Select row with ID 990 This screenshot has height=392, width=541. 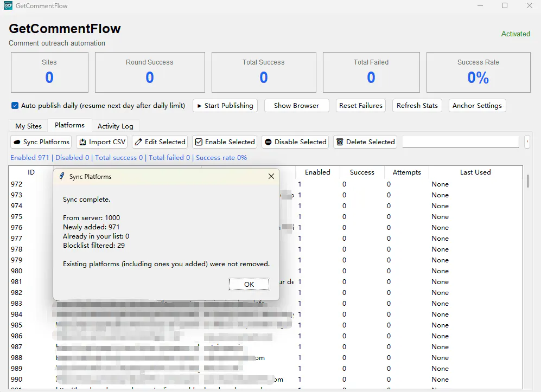tap(266, 379)
